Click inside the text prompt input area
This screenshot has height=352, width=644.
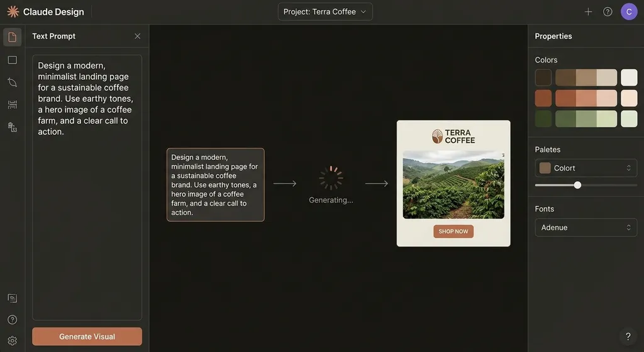[87, 188]
